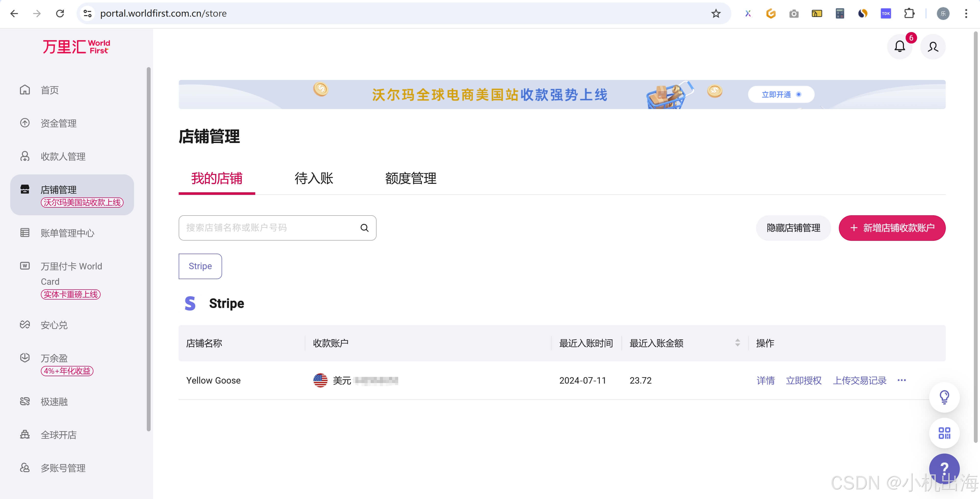The image size is (980, 499).
Task: Click 立即授权 link for Yellow Goose
Action: pyautogui.click(x=804, y=380)
